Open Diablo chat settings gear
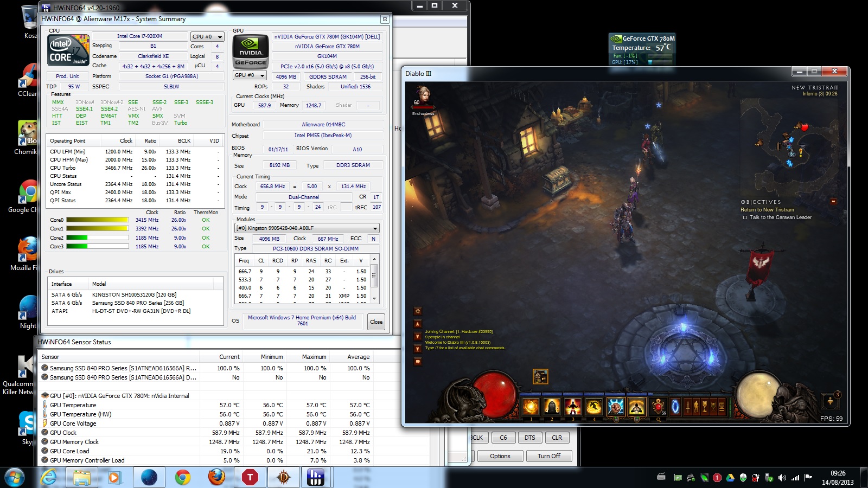Viewport: 868px width, 488px height. pos(418,311)
